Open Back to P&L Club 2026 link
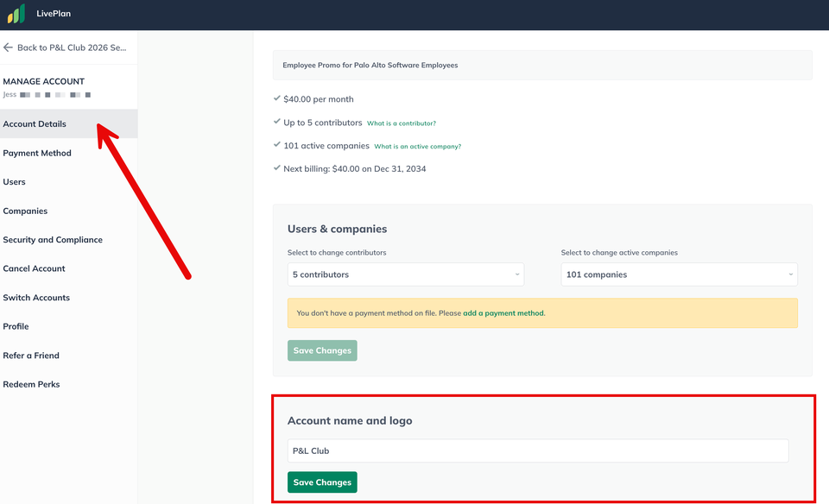 [x=72, y=47]
